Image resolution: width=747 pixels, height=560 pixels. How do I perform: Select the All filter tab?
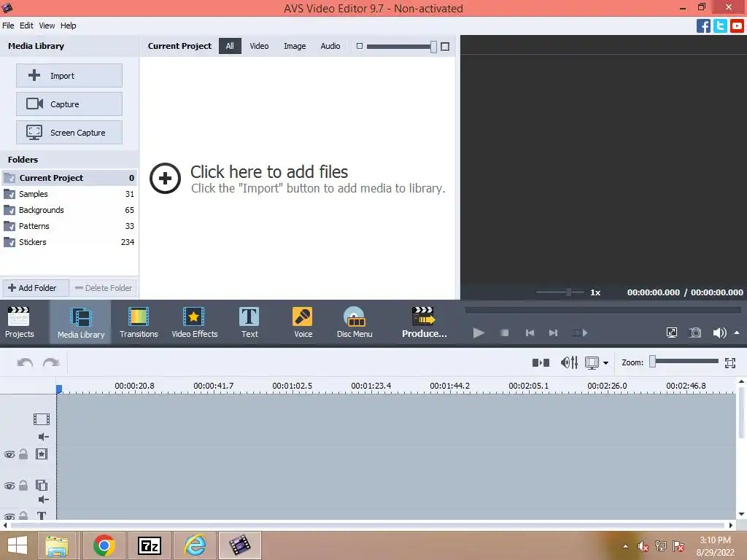click(x=230, y=46)
